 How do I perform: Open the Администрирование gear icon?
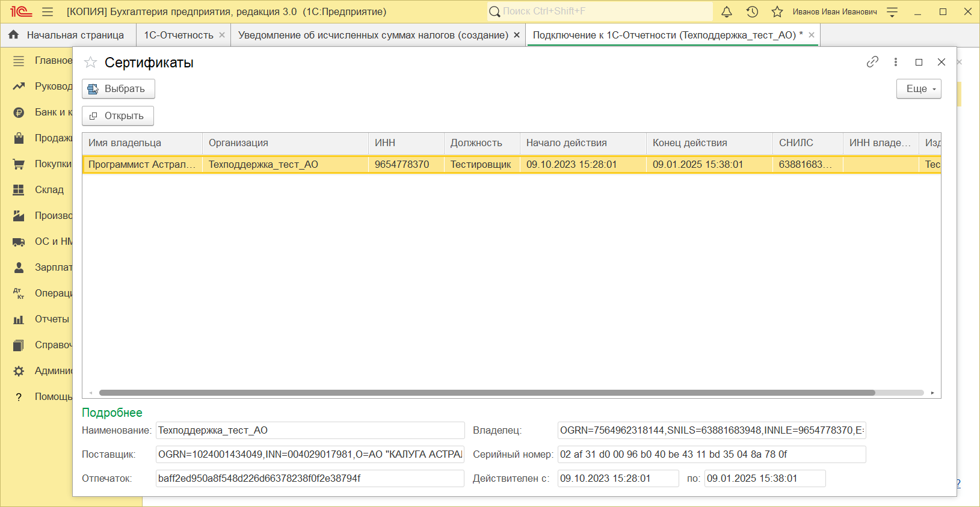coord(19,371)
